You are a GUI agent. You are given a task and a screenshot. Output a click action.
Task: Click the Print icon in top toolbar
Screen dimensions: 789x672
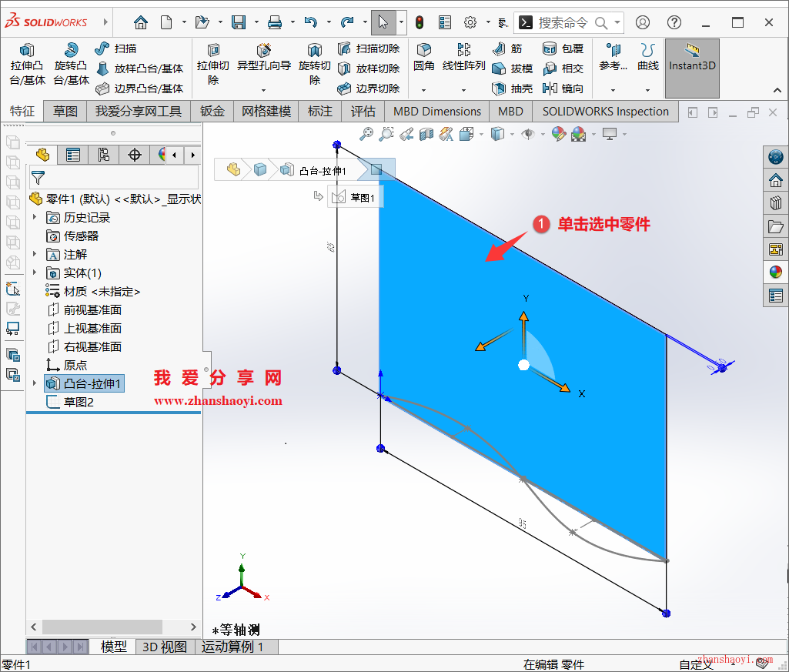coord(275,22)
